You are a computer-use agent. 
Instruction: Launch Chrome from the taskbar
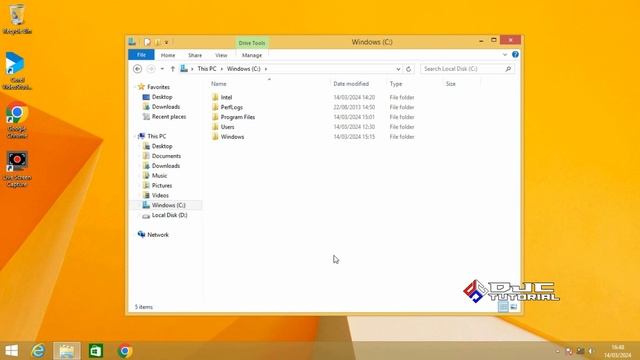[x=125, y=351]
